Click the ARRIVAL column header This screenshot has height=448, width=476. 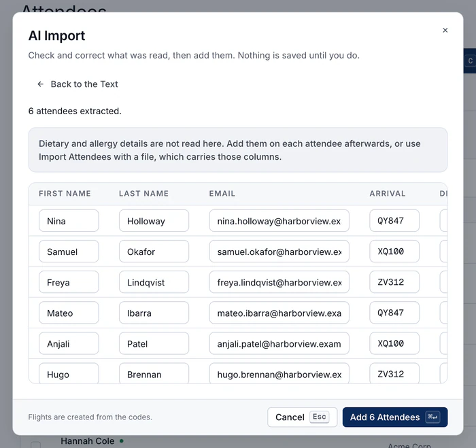[388, 194]
